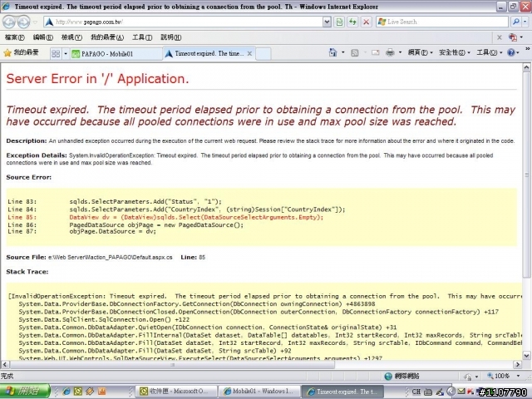Click the blue Help question mark icon

(510, 52)
